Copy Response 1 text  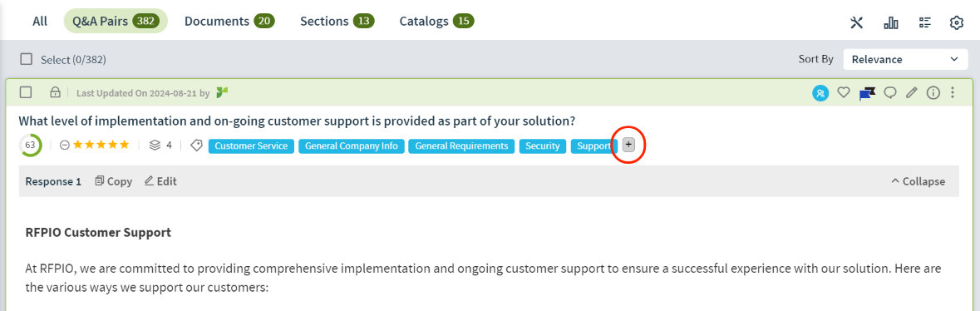click(x=113, y=181)
